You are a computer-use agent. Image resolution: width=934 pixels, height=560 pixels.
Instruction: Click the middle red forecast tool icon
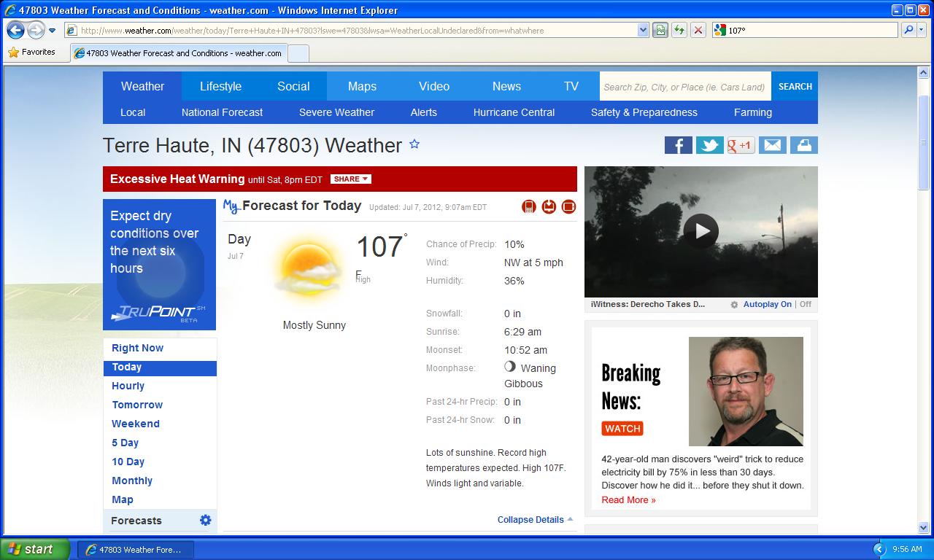pyautogui.click(x=549, y=207)
